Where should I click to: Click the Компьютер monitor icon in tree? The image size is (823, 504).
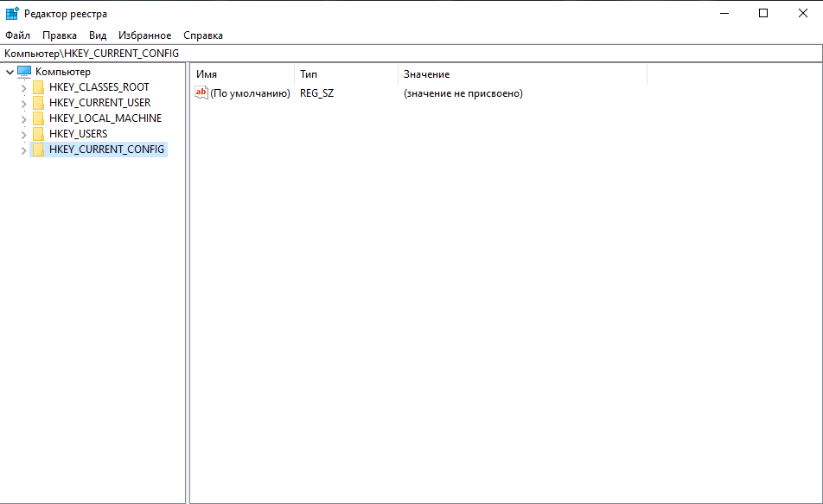pos(24,72)
